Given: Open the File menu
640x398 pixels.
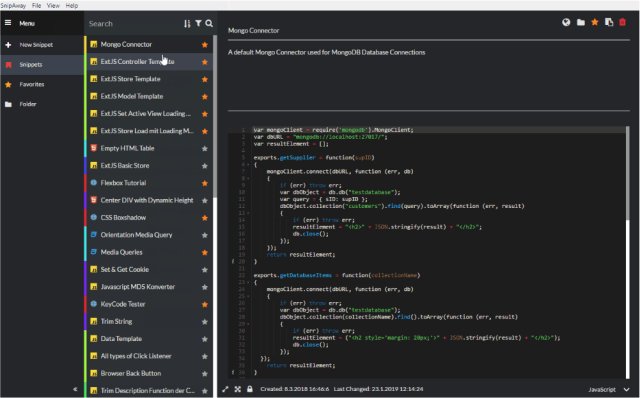Looking at the screenshot, I should [x=36, y=5].
